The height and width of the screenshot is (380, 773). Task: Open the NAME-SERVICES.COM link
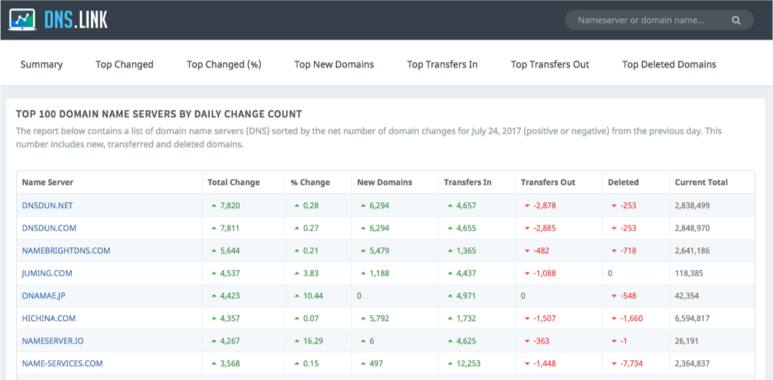click(x=62, y=363)
